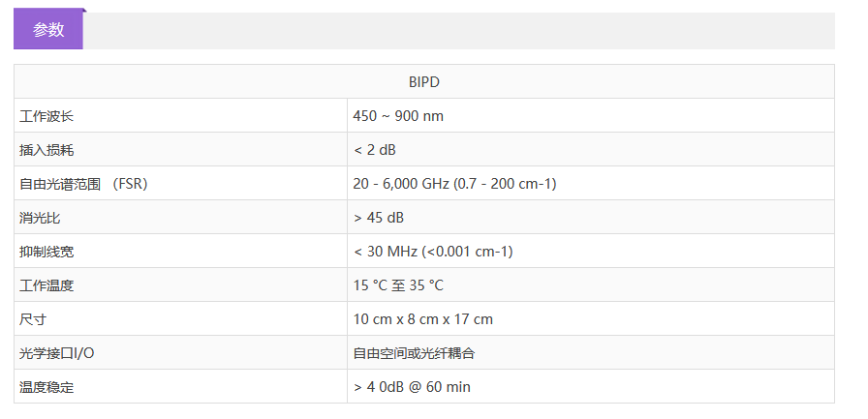Click the 工作温度 row label
Viewport: 868px width, 419px height.
(x=46, y=285)
